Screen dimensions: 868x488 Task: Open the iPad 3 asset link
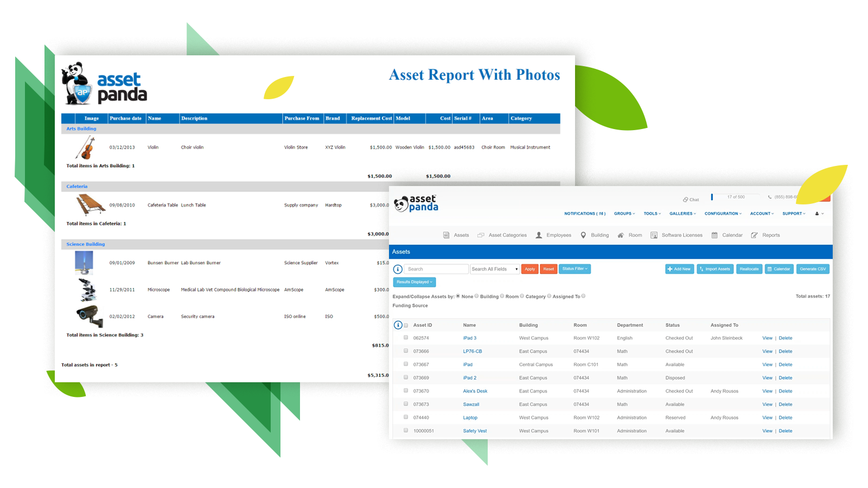470,338
